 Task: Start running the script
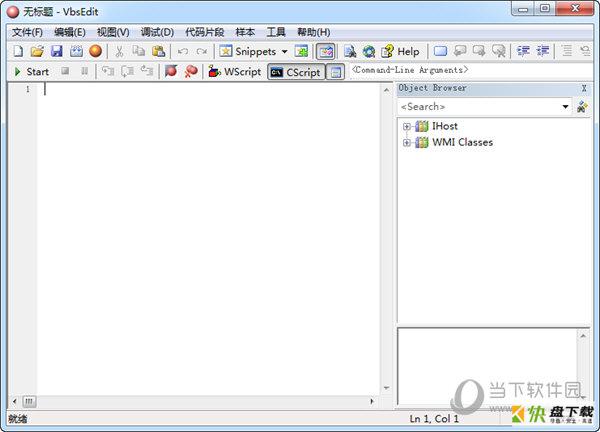coord(31,72)
